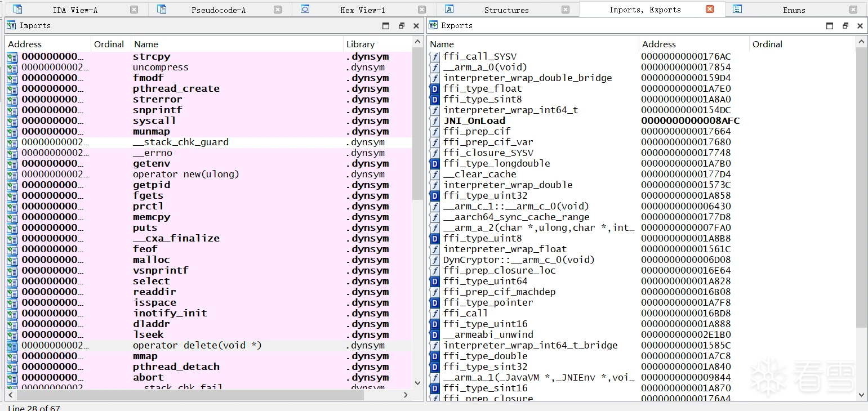868x411 pixels.
Task: Close the Structures tab
Action: click(566, 10)
